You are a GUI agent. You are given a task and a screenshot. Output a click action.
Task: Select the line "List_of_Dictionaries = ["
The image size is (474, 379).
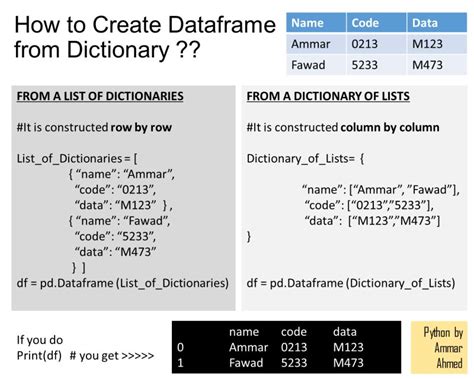tap(77, 159)
